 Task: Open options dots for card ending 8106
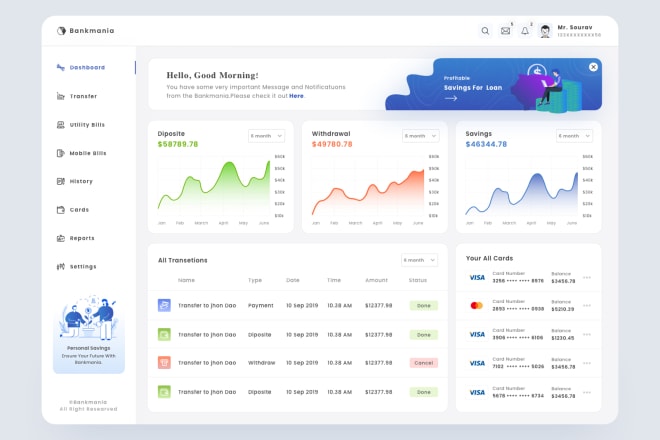587,334
